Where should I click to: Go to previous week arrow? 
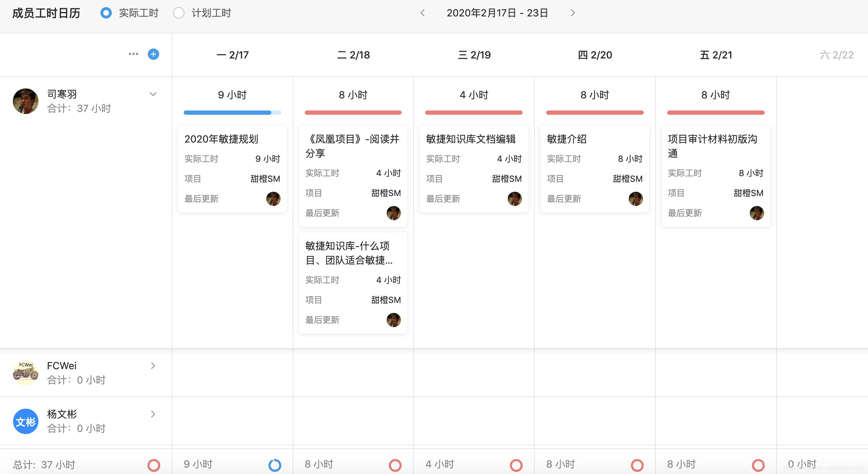(423, 13)
